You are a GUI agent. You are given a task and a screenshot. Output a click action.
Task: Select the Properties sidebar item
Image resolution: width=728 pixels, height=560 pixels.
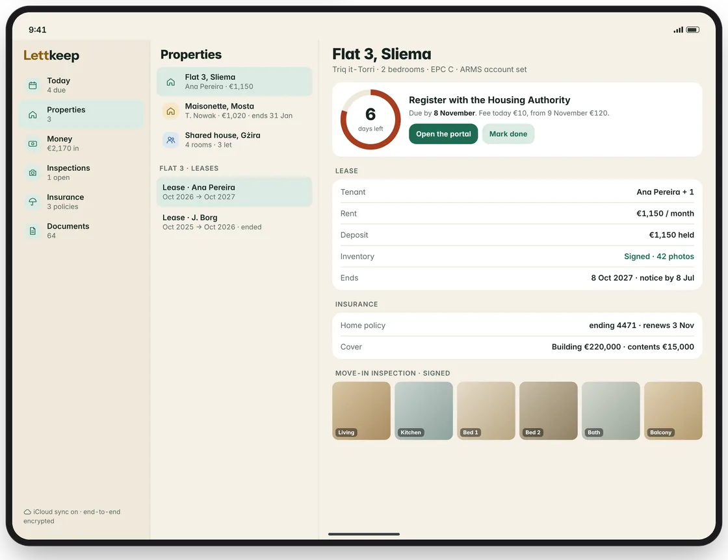point(82,114)
